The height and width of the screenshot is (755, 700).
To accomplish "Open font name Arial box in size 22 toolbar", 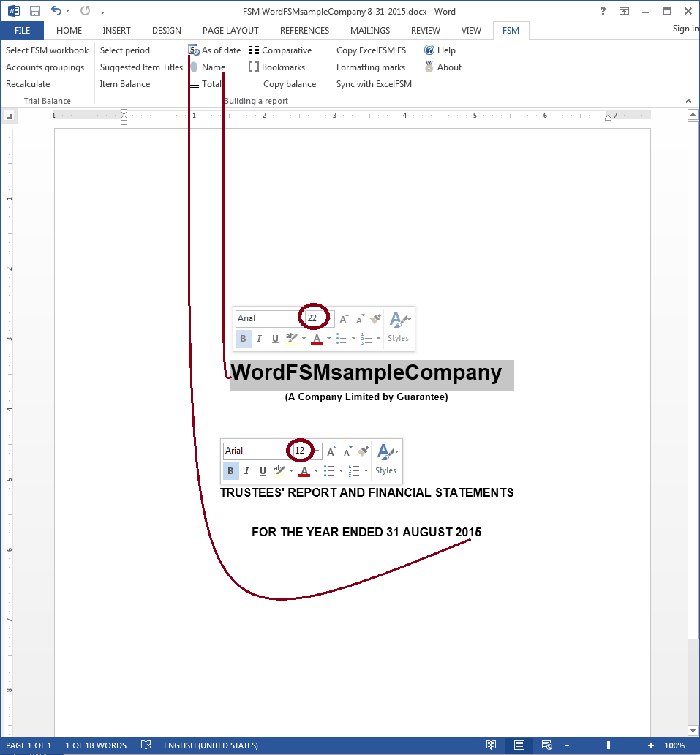I will 271,318.
